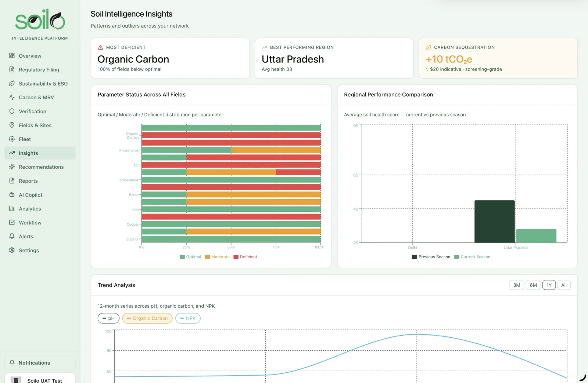Screen dimensions: 588x383
Task: Click the Overview grid icon in sidebar
Action: pyautogui.click(x=12, y=56)
